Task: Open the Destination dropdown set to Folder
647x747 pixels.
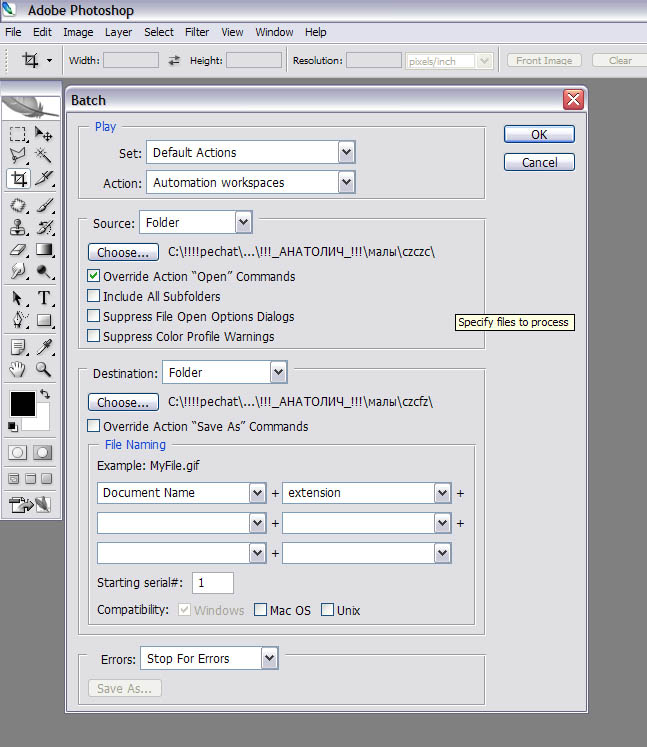Action: click(x=224, y=373)
